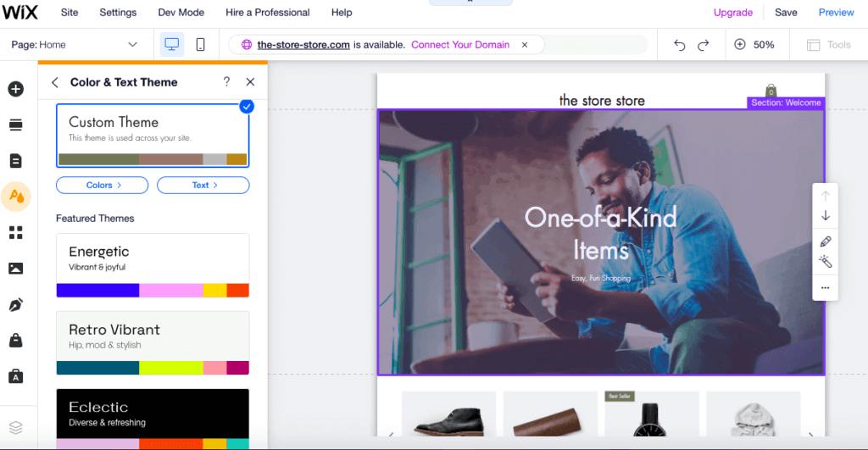The height and width of the screenshot is (450, 868).
Task: Open the Tools panel button
Action: (828, 45)
